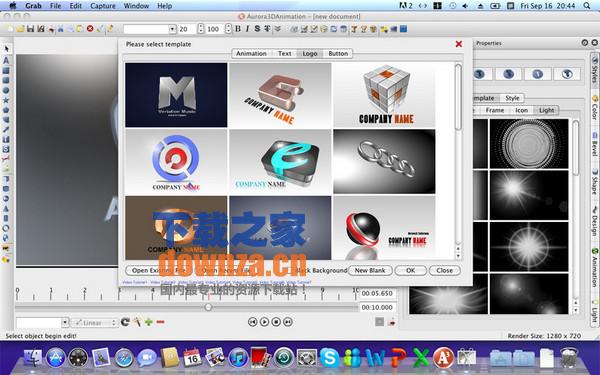Click the new document toolbar icon
Image resolution: width=600 pixels, height=375 pixels.
(x=10, y=29)
